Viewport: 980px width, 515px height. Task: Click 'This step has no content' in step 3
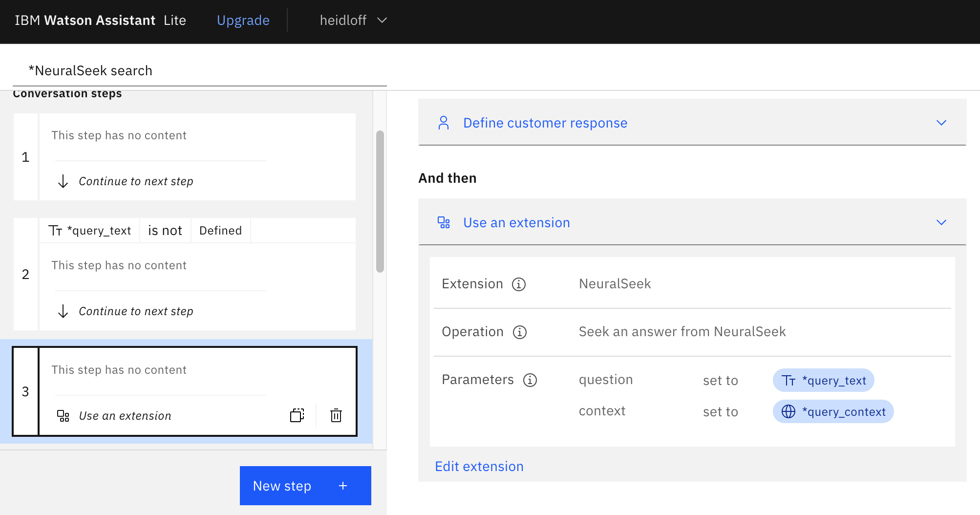[x=119, y=370]
